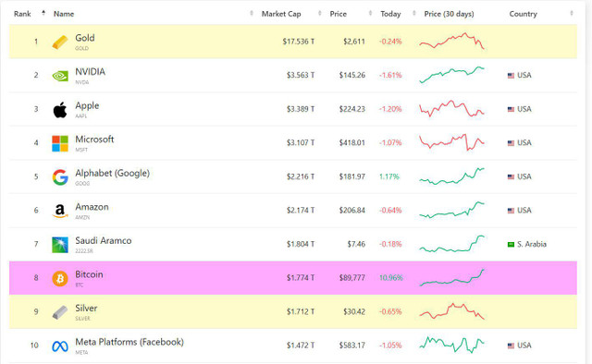The width and height of the screenshot is (592, 364).
Task: Click the Amazon logo icon
Action: coord(60,211)
